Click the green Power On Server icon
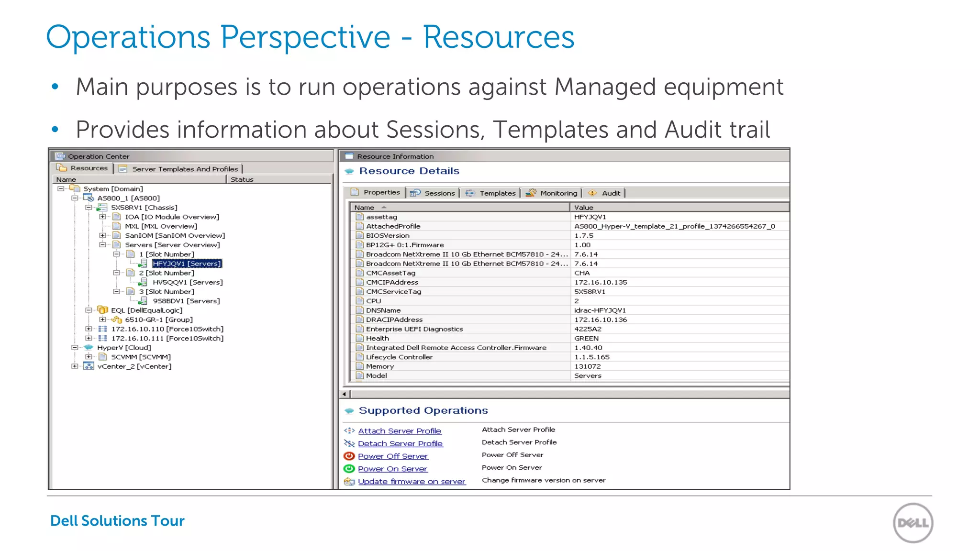 pos(349,469)
